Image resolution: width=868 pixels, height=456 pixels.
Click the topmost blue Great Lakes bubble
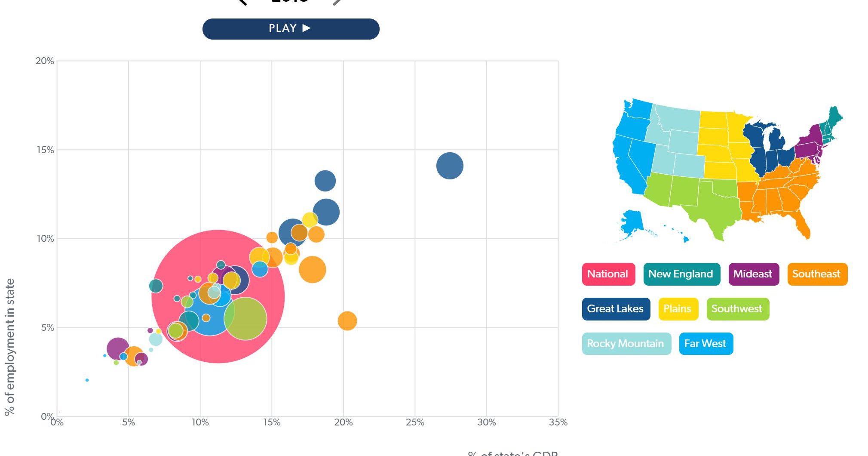tap(449, 165)
